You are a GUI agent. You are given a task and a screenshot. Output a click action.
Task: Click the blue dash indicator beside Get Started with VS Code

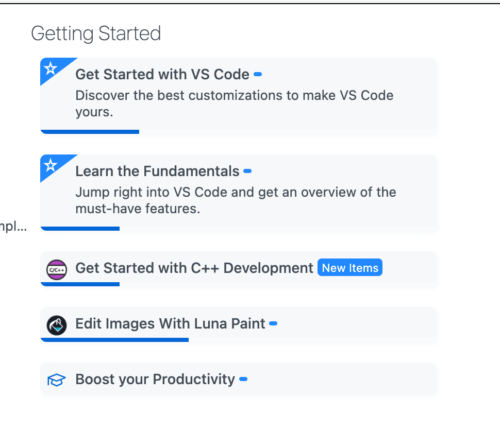coord(258,74)
